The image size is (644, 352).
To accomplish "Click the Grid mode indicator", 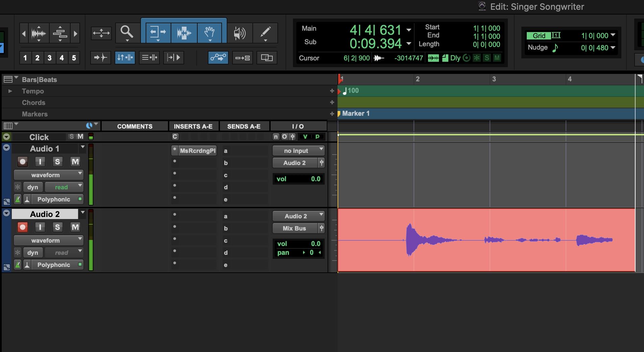I will pos(539,35).
